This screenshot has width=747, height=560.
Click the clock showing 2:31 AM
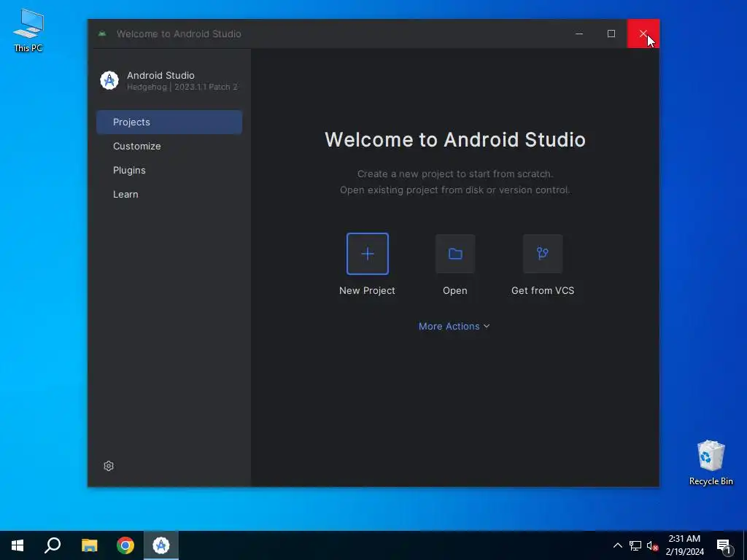[x=684, y=539]
